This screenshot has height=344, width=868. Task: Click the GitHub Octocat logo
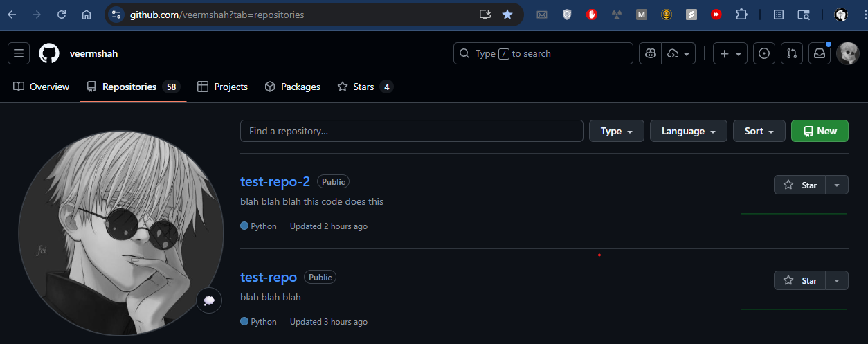click(x=49, y=53)
